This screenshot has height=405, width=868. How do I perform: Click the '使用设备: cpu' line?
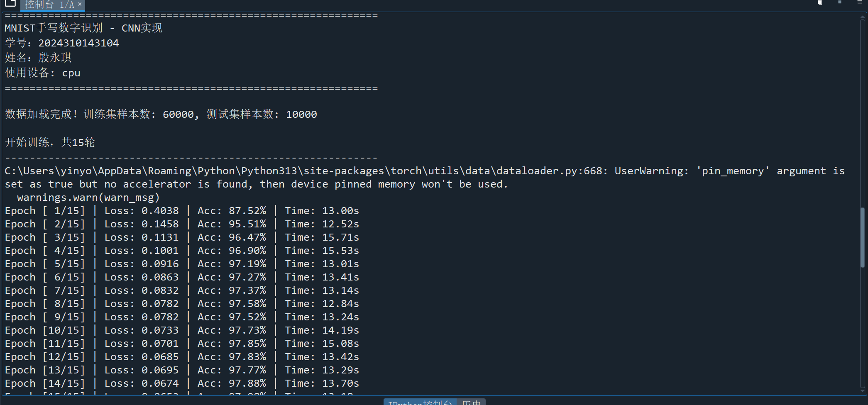(x=42, y=73)
